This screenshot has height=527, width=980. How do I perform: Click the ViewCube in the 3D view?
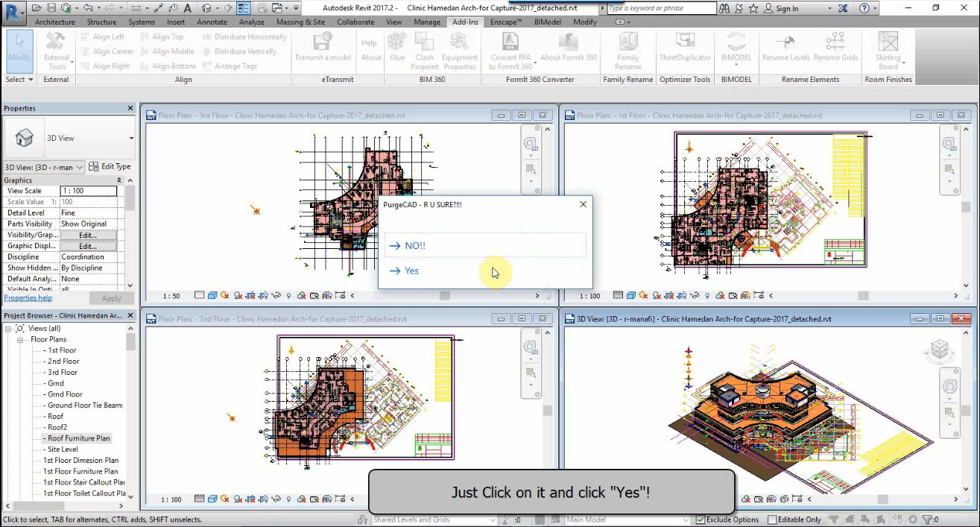pos(939,350)
